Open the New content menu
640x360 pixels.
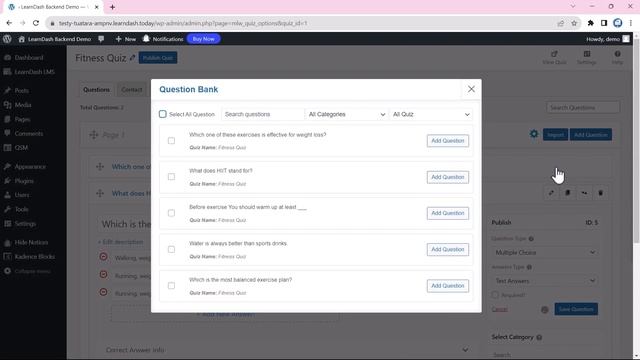point(126,39)
